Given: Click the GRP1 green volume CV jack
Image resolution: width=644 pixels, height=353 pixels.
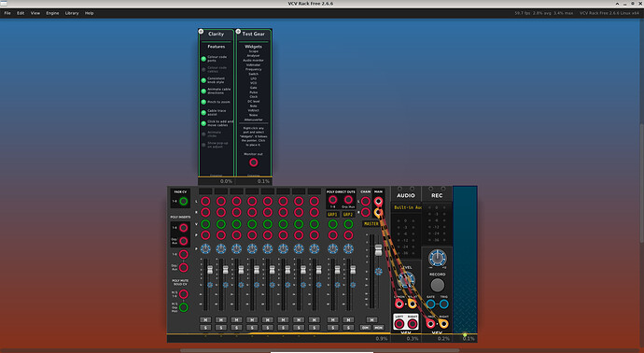Looking at the screenshot, I should (333, 224).
